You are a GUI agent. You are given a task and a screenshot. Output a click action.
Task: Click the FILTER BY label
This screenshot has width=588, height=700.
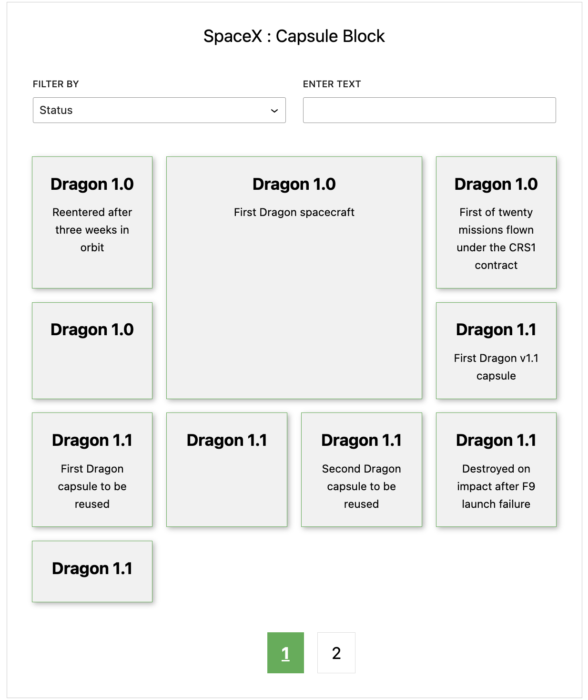tap(56, 84)
